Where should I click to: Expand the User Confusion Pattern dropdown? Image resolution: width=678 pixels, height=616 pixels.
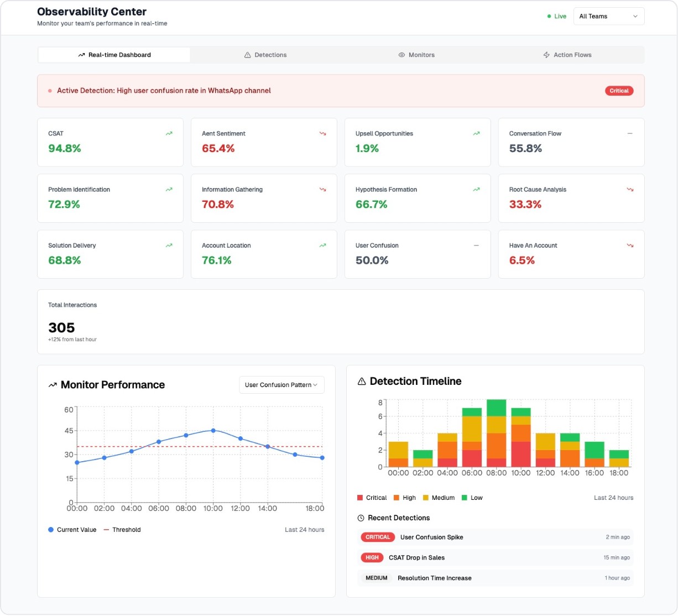(281, 385)
